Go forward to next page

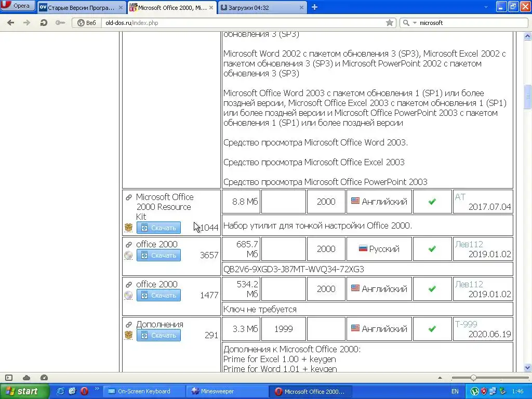coord(26,23)
